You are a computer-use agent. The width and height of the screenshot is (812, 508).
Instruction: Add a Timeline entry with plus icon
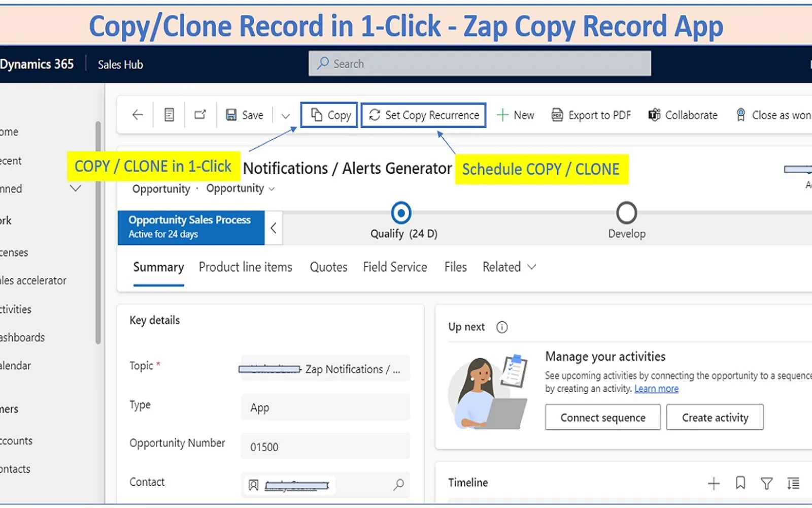[714, 483]
